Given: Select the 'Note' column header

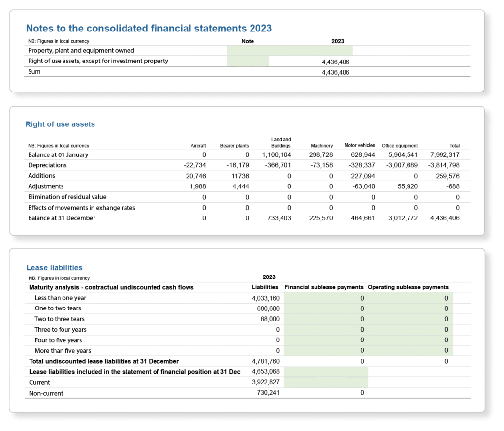Looking at the screenshot, I should pyautogui.click(x=248, y=41).
